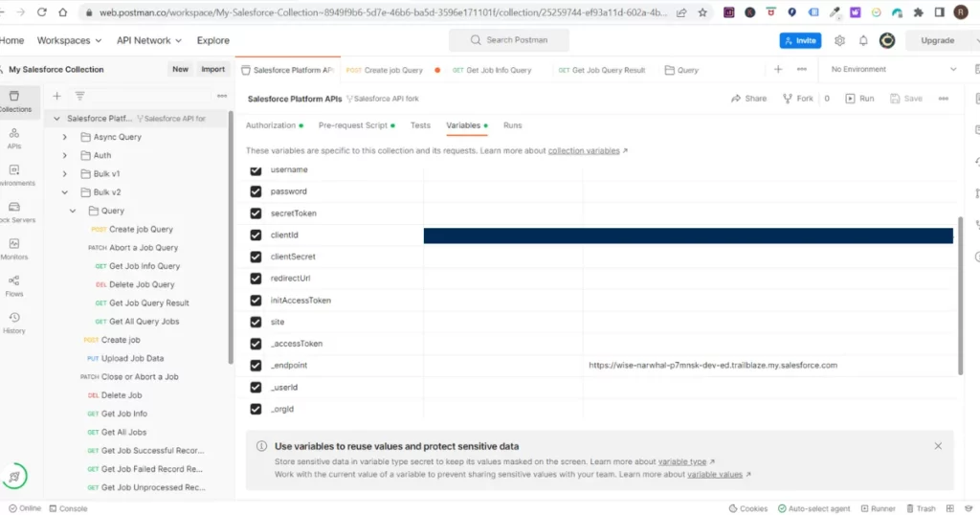Open Cookies manager in status bar

coord(748,508)
